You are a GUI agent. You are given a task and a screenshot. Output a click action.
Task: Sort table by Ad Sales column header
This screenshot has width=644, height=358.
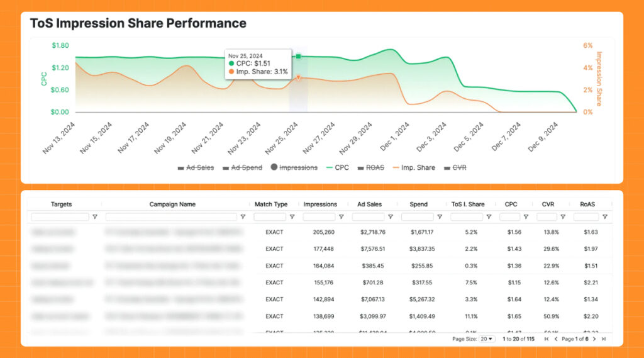point(369,204)
